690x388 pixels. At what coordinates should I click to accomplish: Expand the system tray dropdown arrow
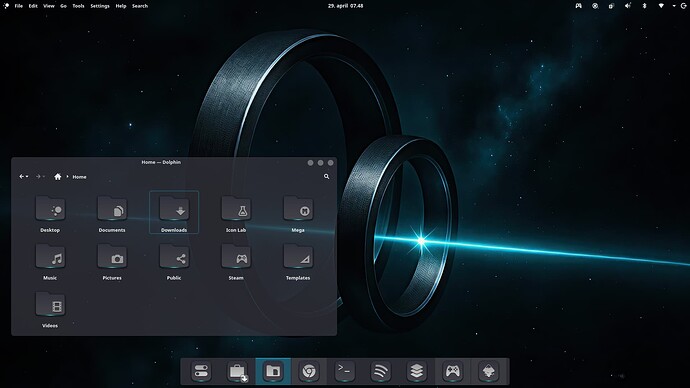(x=674, y=6)
